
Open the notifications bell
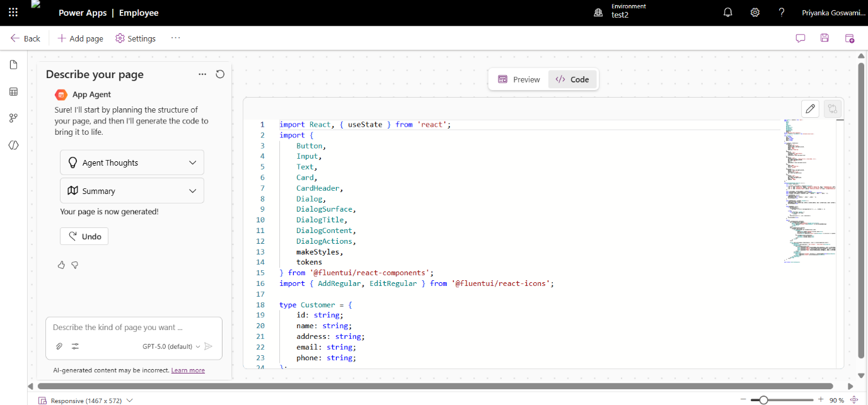728,13
